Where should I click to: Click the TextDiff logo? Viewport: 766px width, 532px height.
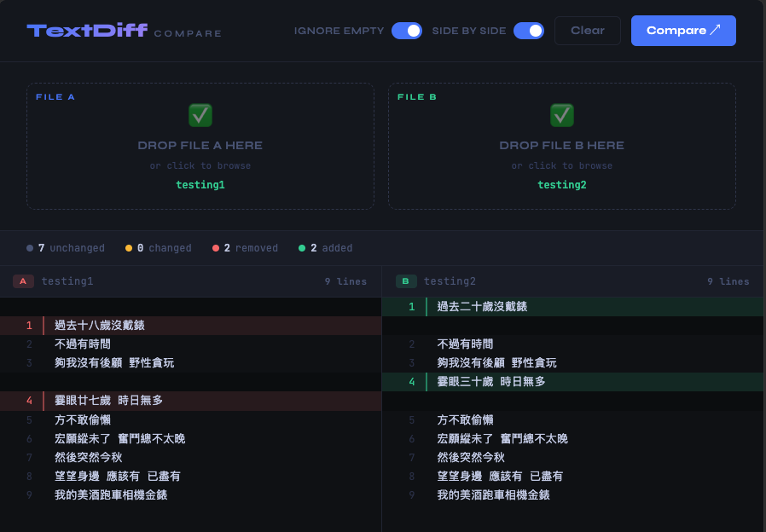[x=87, y=31]
